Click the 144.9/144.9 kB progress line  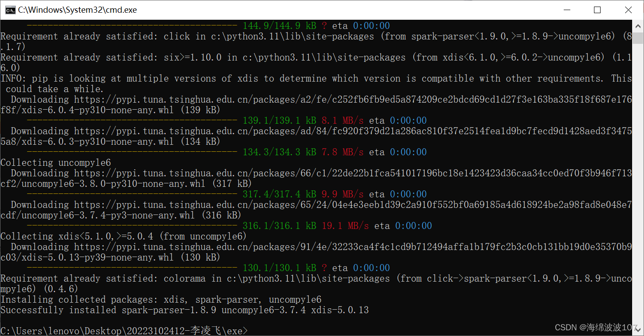[209, 26]
